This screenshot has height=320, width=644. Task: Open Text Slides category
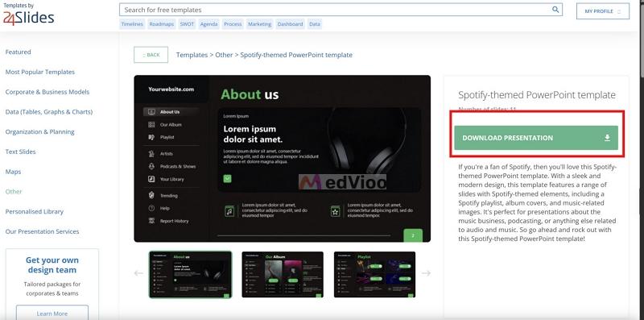click(21, 152)
